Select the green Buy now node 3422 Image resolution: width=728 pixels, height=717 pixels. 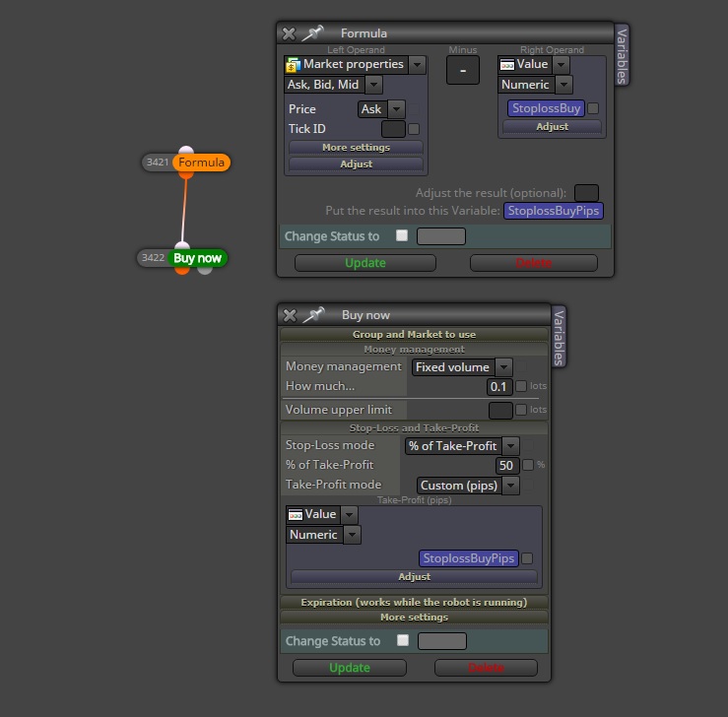197,258
